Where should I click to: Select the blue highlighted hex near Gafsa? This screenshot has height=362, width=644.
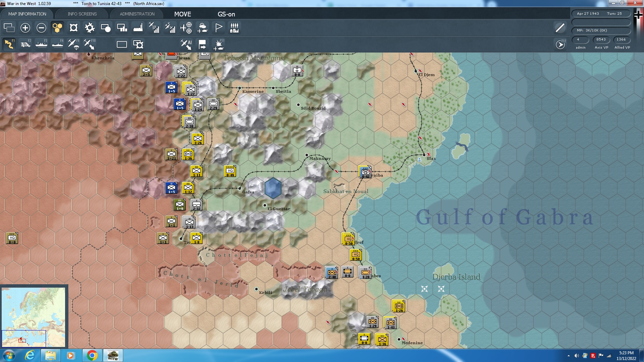coord(273,188)
